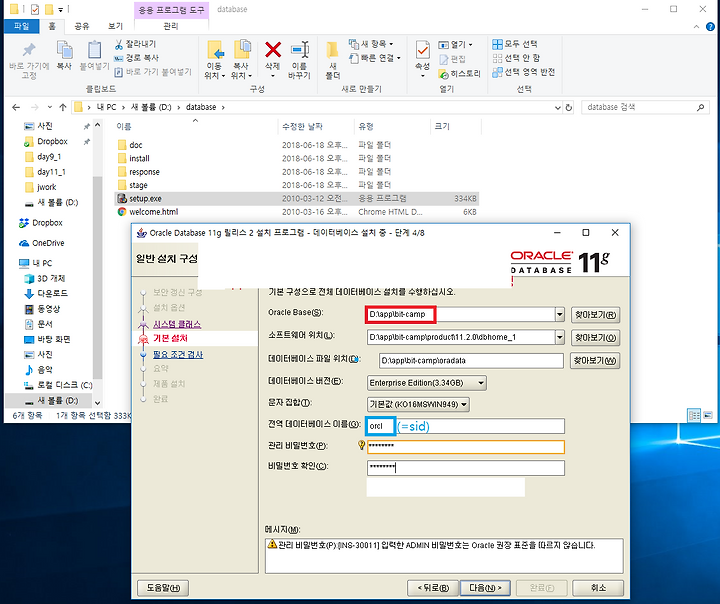Click the red Delete X icon
This screenshot has width=720, height=604.
click(273, 50)
